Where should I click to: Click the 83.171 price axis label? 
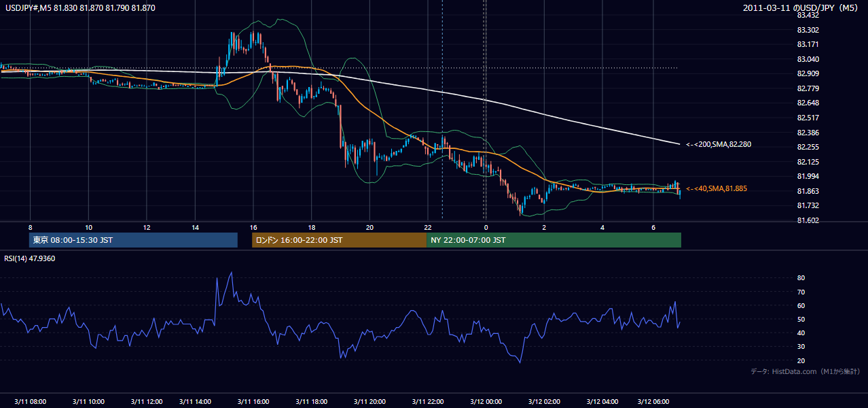tap(808, 44)
